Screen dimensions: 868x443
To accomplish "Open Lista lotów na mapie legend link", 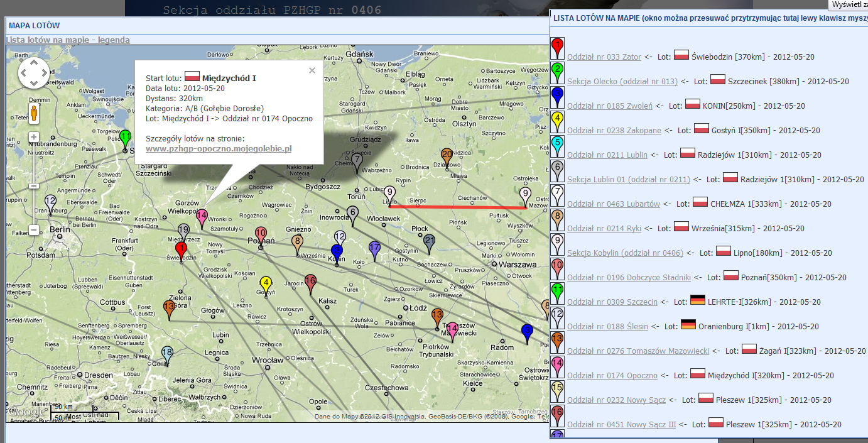I will [x=68, y=40].
